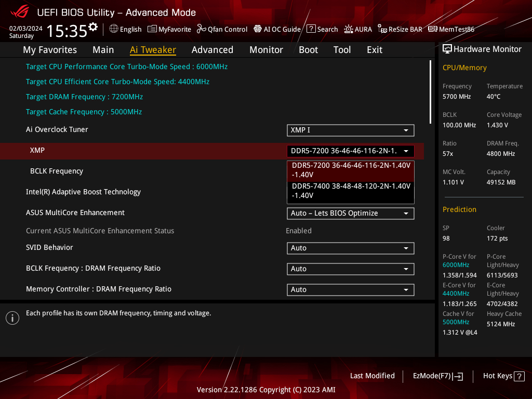This screenshot has height=399, width=532.
Task: Launch AI OC Guide icon
Action: pos(258,29)
